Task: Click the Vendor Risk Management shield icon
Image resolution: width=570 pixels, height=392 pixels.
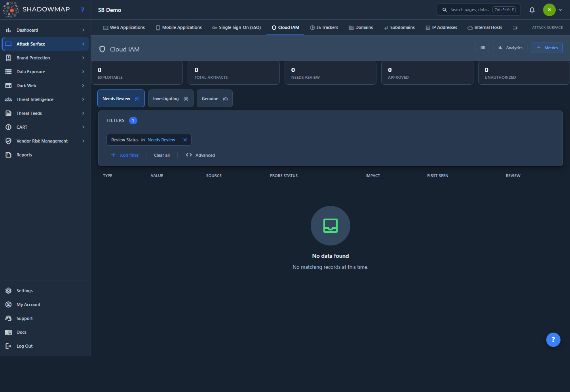Action: (x=8, y=141)
